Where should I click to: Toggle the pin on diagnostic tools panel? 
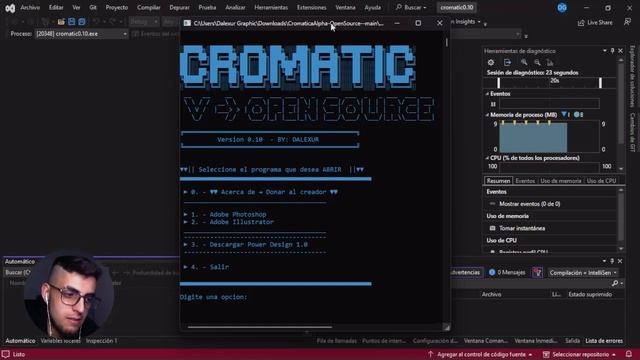[612, 51]
